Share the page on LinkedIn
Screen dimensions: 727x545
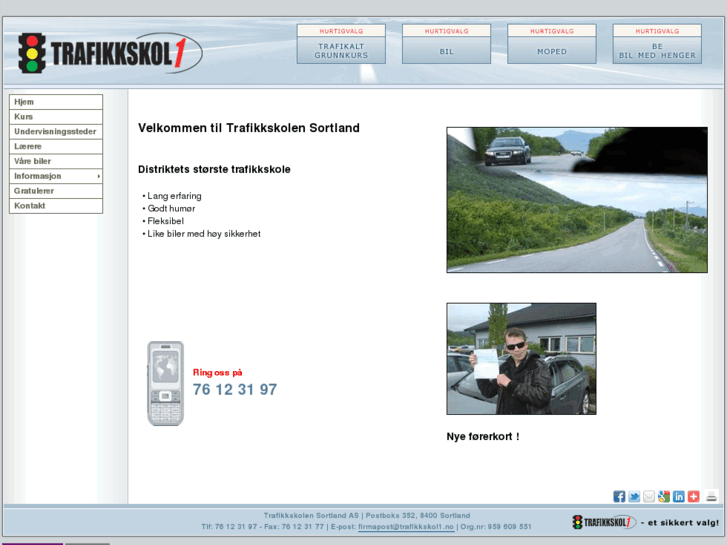[678, 496]
